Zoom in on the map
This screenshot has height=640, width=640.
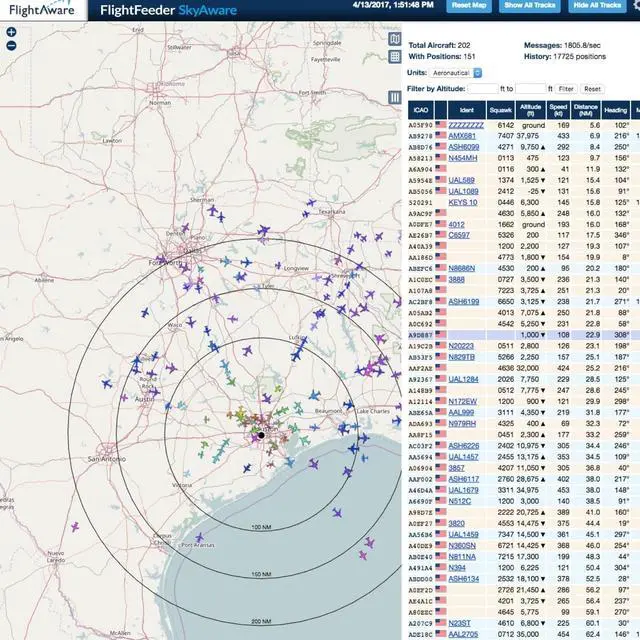[x=11, y=31]
